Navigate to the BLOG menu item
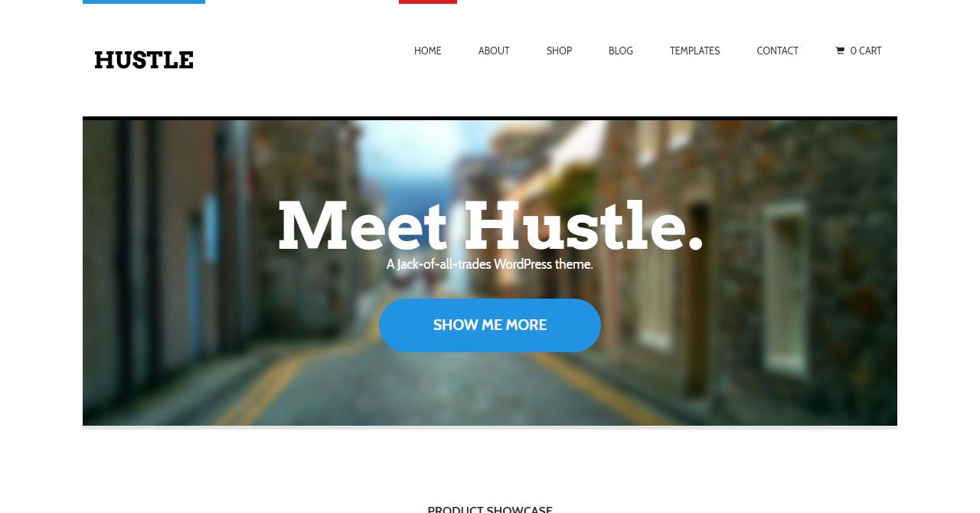 click(x=621, y=51)
